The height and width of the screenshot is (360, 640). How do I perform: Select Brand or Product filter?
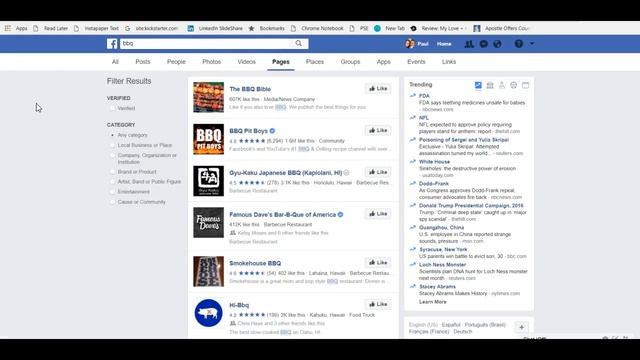113,171
